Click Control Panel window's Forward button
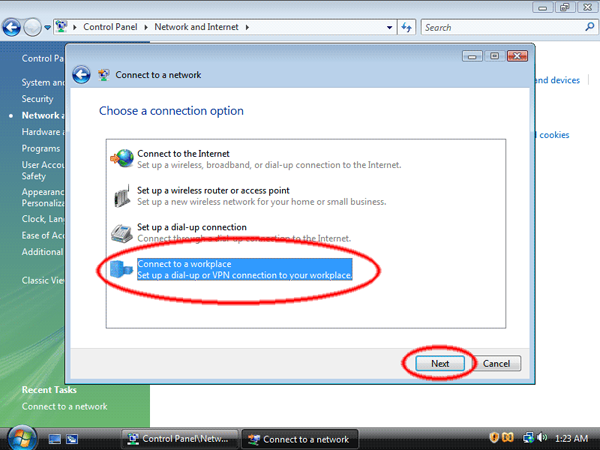The height and width of the screenshot is (450, 600). (x=32, y=27)
